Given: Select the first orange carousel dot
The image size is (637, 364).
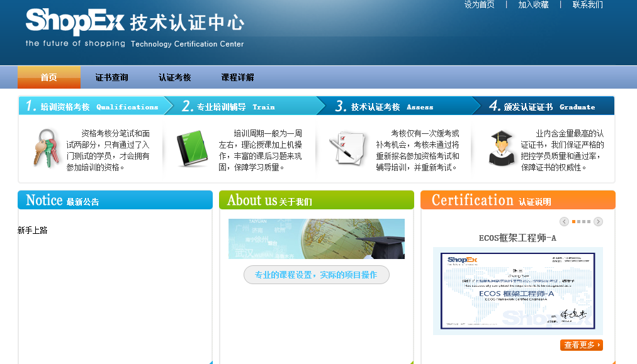Looking at the screenshot, I should pyautogui.click(x=574, y=221).
